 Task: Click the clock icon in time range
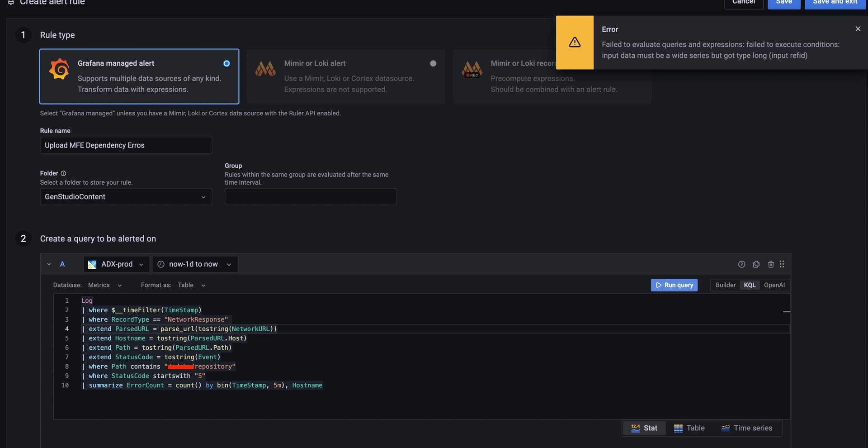[x=161, y=264]
